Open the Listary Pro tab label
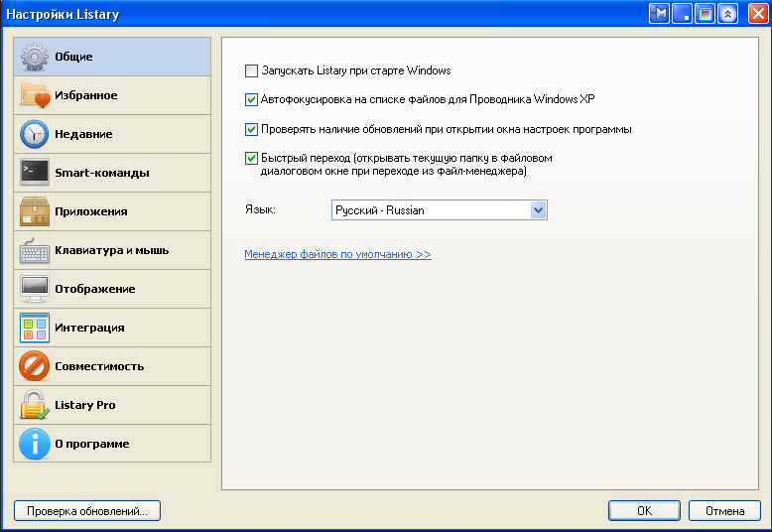 pos(85,405)
